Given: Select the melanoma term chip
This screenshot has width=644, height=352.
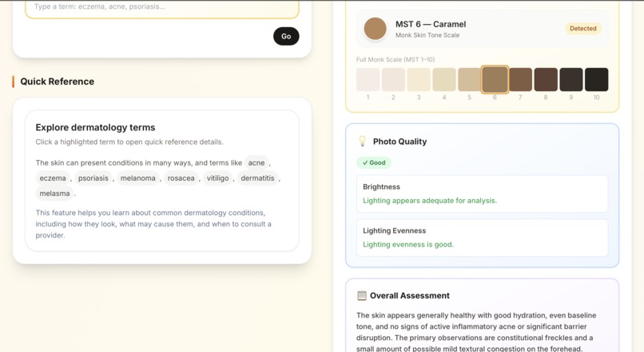Looking at the screenshot, I should [x=138, y=178].
